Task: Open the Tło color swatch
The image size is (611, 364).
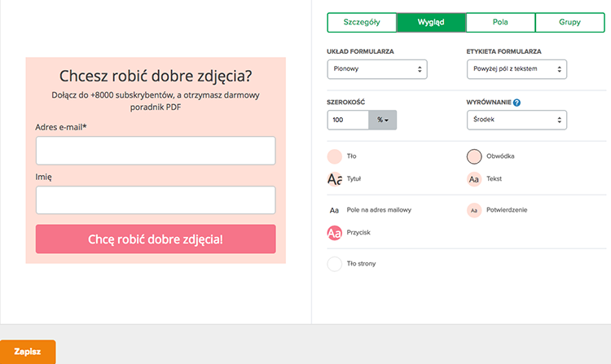Action: 334,156
